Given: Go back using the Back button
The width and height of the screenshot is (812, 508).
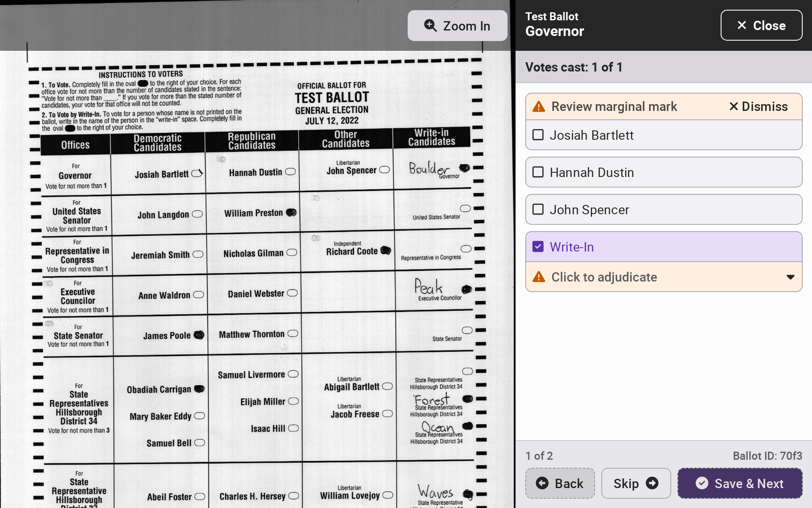Looking at the screenshot, I should point(560,483).
